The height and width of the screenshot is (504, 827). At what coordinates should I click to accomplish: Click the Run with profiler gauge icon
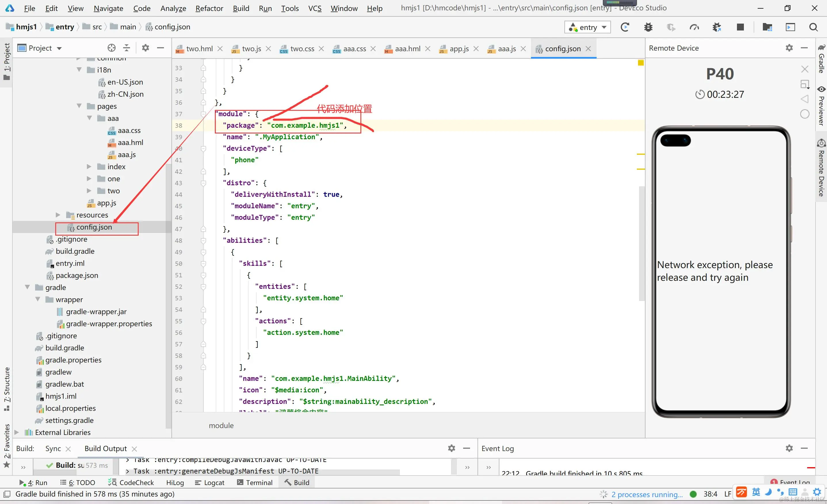click(x=694, y=27)
